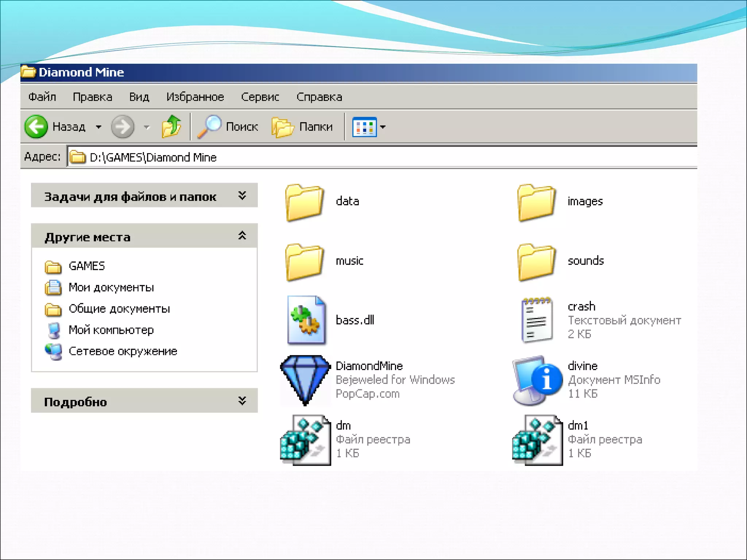Screen dimensions: 747x560
Task: Click the green Back arrow button
Action: pyautogui.click(x=36, y=127)
